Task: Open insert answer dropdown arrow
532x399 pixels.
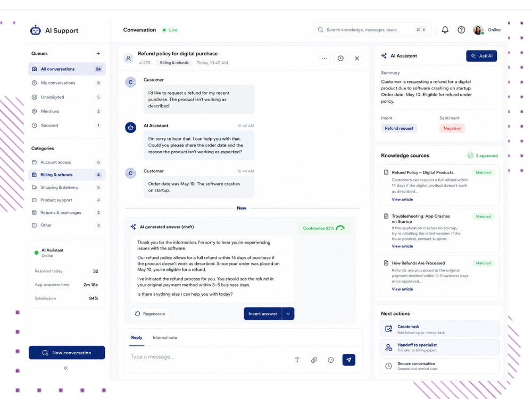Action: tap(288, 313)
